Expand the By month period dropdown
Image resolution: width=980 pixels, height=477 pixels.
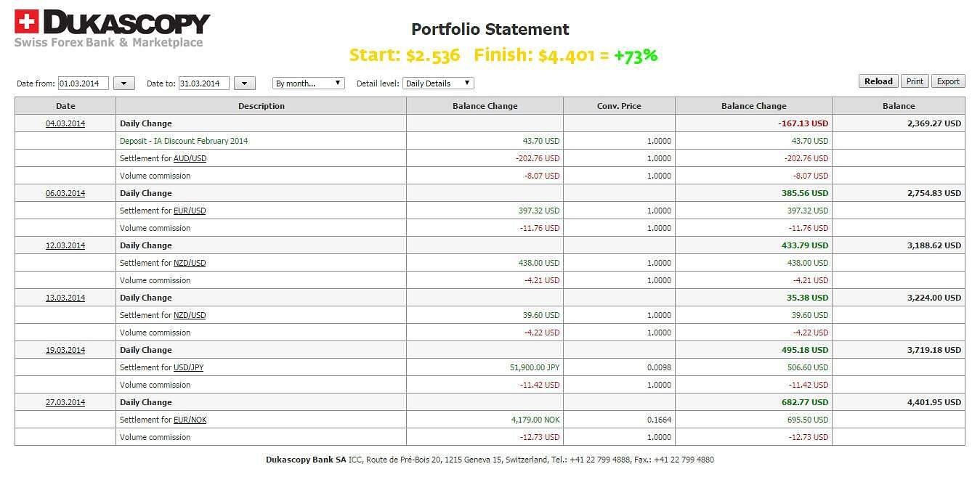tap(308, 83)
